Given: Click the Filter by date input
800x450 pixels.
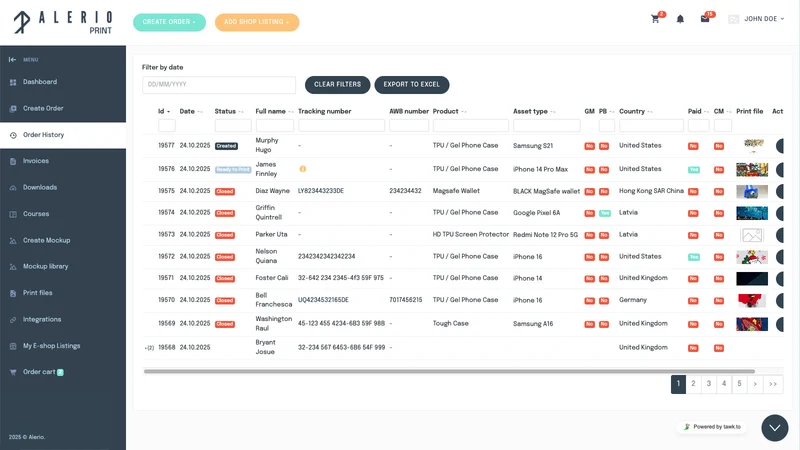Looking at the screenshot, I should [x=219, y=85].
